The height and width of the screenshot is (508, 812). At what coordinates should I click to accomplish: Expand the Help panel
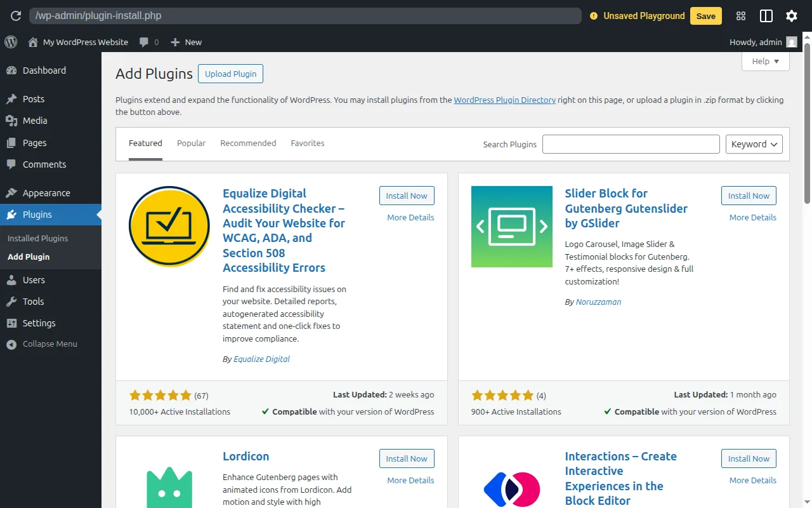(765, 61)
